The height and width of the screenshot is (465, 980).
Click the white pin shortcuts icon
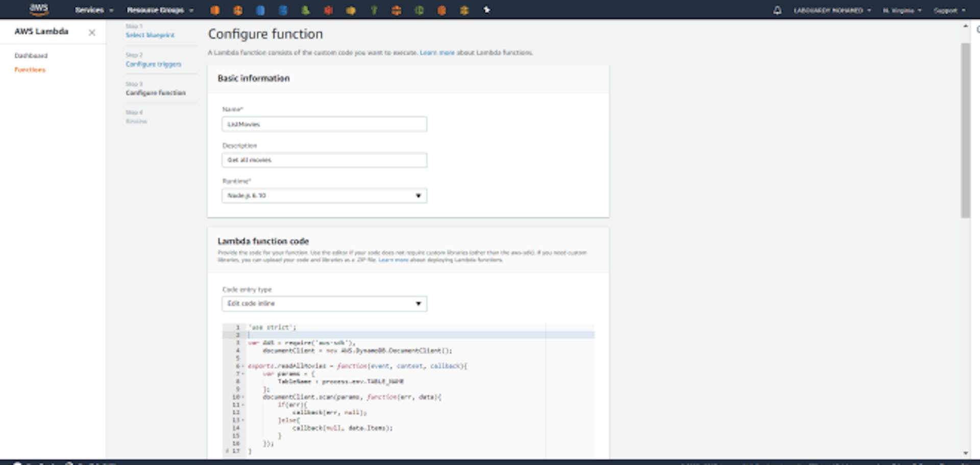point(487,10)
